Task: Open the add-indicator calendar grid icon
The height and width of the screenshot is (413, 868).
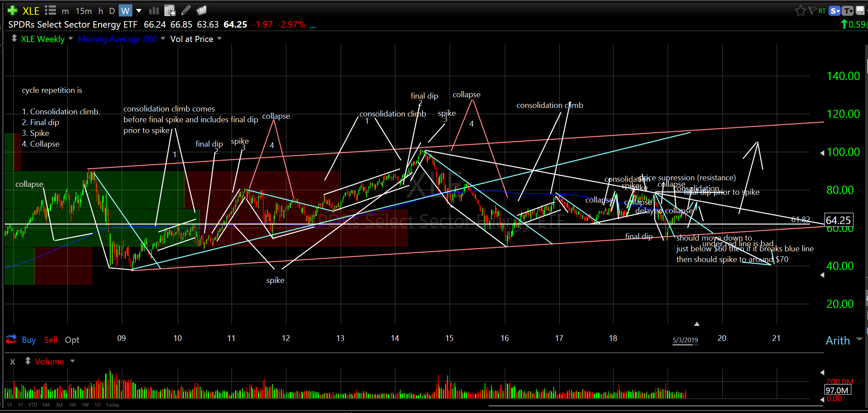Action: 170,11
